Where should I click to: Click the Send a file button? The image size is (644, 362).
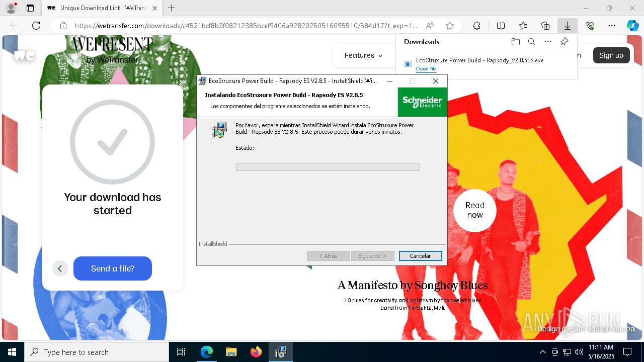(113, 268)
